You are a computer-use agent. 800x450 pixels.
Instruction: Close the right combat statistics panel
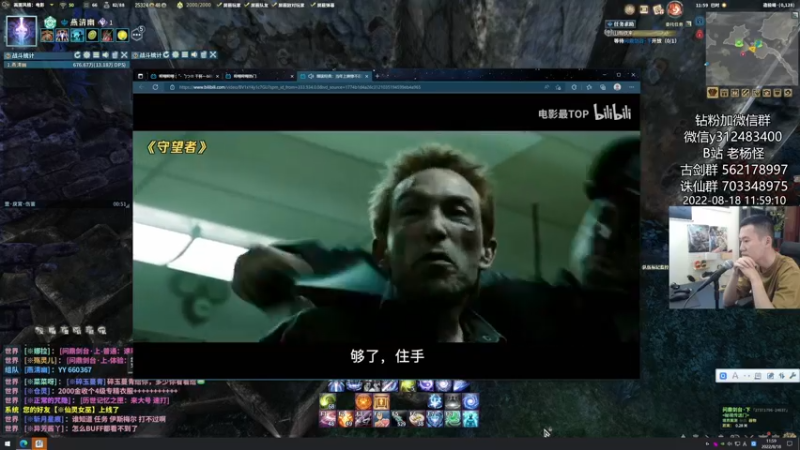click(x=213, y=55)
